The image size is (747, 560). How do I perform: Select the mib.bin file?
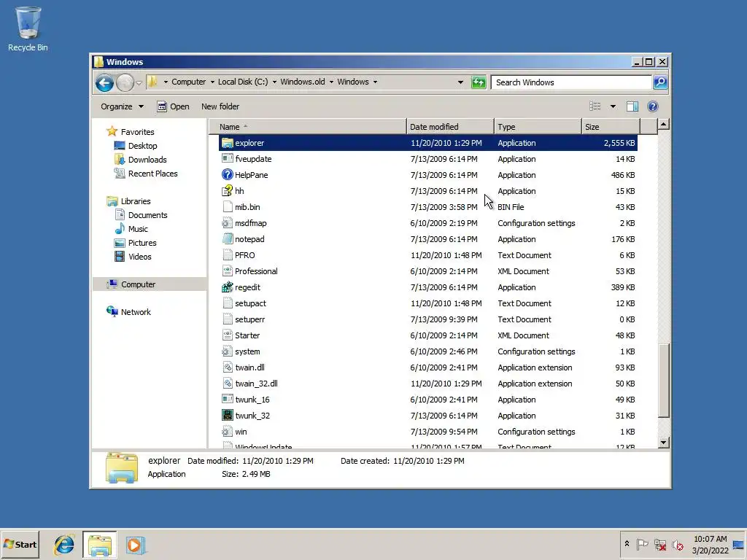427,207
